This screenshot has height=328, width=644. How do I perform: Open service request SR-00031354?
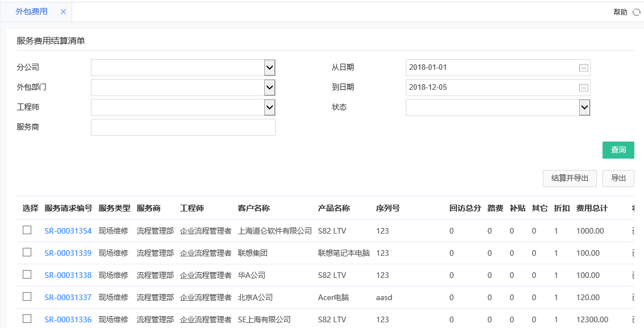point(68,231)
